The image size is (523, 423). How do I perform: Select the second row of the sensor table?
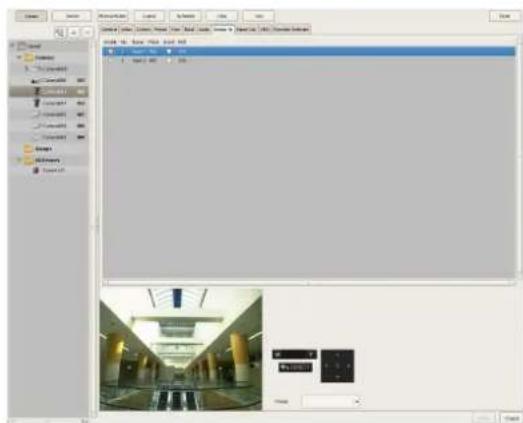(309, 61)
